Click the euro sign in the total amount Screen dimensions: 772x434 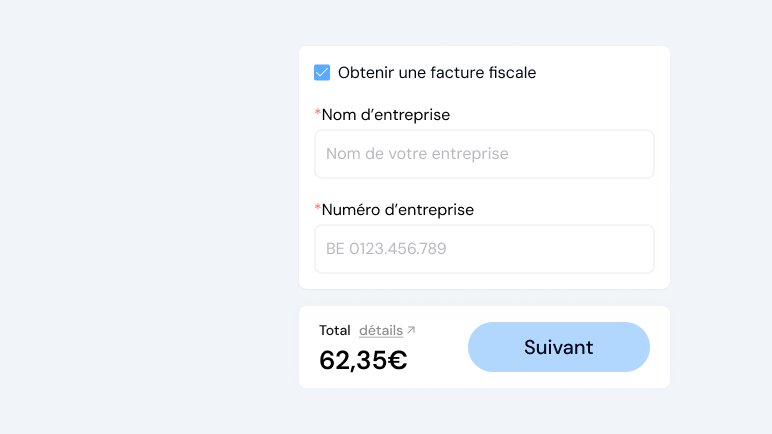(x=397, y=360)
